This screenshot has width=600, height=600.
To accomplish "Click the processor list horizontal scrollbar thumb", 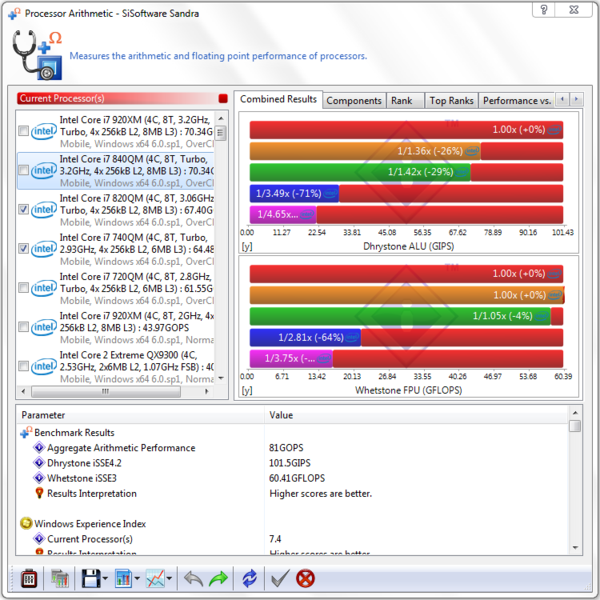I will [106, 391].
